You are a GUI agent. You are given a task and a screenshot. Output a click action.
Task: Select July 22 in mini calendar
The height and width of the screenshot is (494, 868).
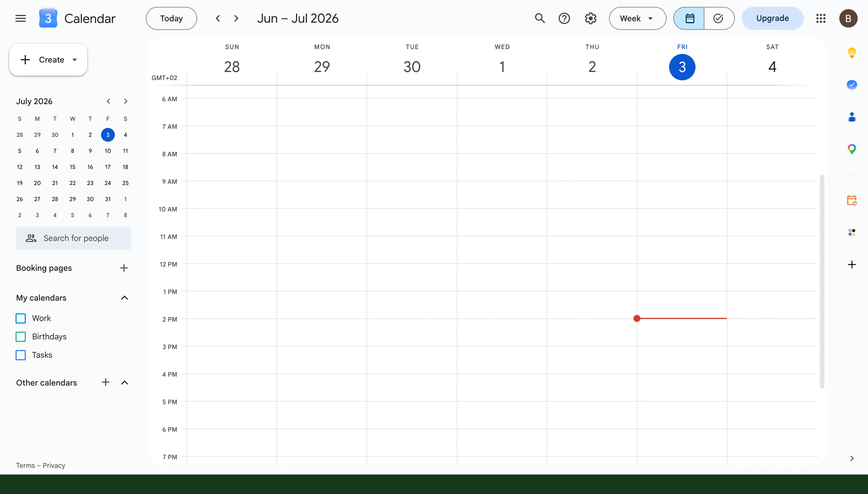click(72, 183)
